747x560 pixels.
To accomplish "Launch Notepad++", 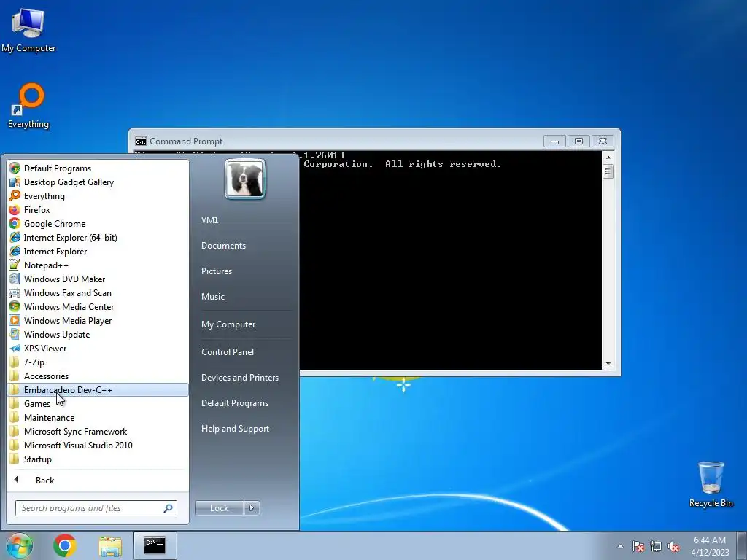I will point(98,265).
